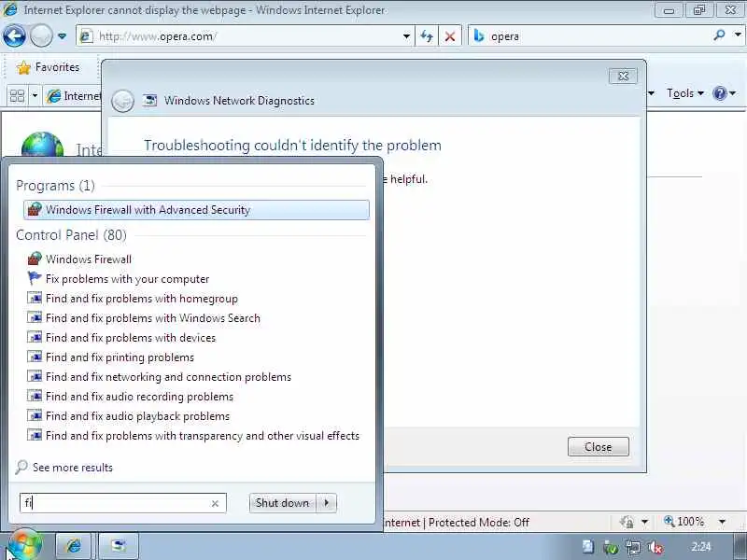Click the Start orb button
Viewport: 747px width, 560px height.
tap(25, 545)
